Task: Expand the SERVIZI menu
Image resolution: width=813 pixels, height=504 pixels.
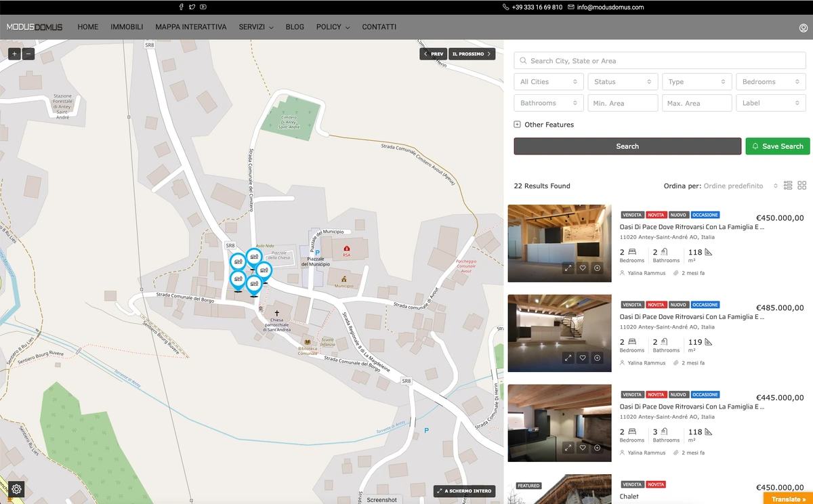Action: click(256, 27)
